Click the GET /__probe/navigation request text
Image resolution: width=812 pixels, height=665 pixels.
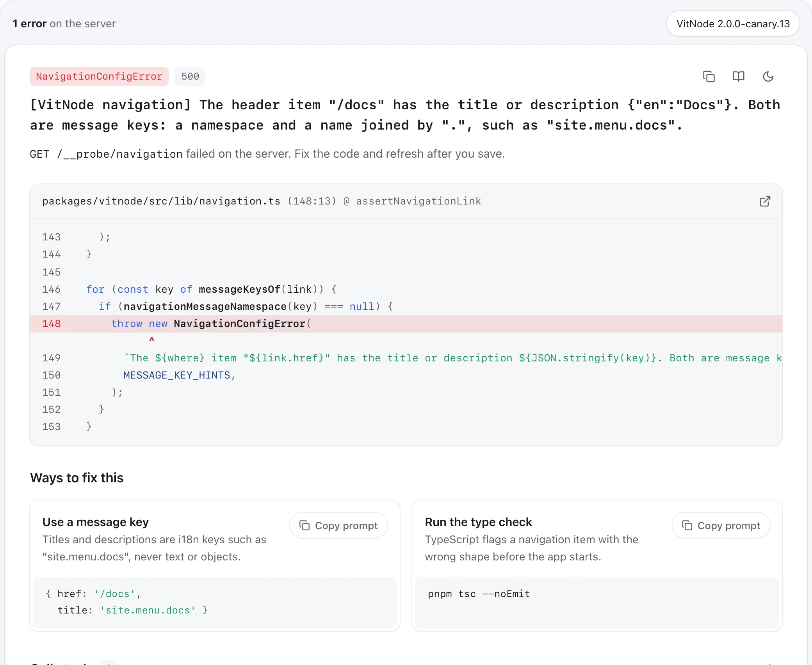(106, 154)
